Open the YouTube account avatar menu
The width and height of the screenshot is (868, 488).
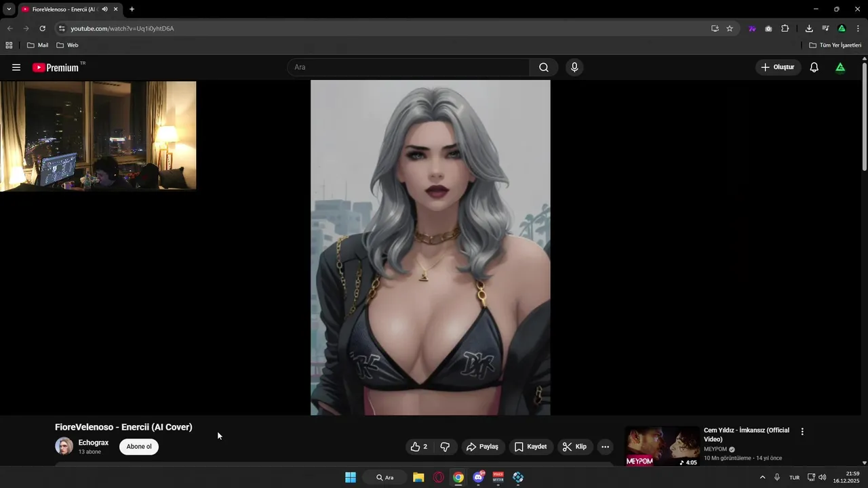pyautogui.click(x=840, y=67)
